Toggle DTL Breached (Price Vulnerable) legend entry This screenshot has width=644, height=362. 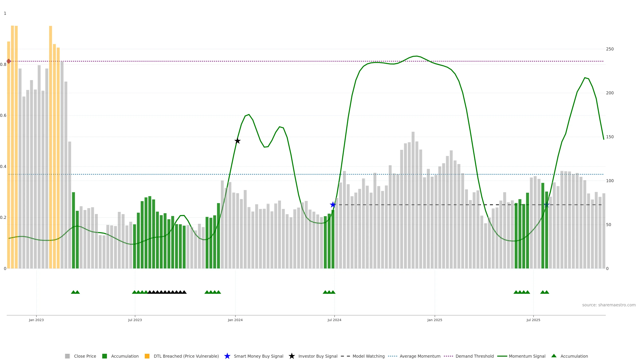186,356
